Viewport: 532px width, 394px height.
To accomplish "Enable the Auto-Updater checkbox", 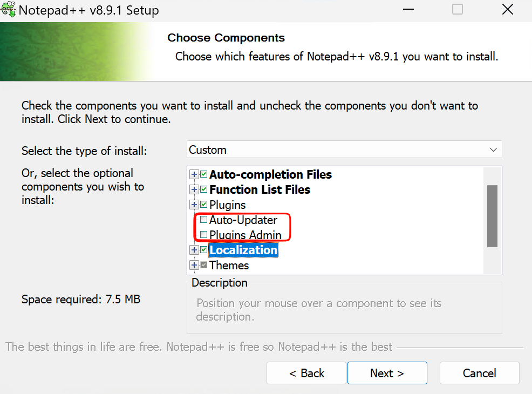I will [203, 220].
